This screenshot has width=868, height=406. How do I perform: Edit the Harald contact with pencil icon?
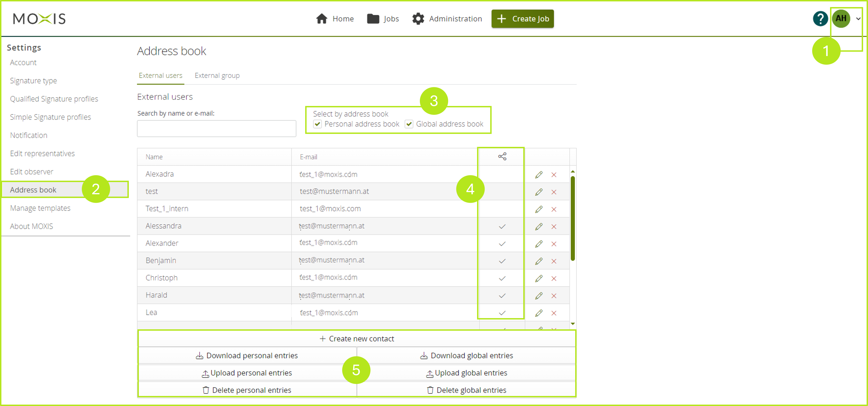point(538,296)
